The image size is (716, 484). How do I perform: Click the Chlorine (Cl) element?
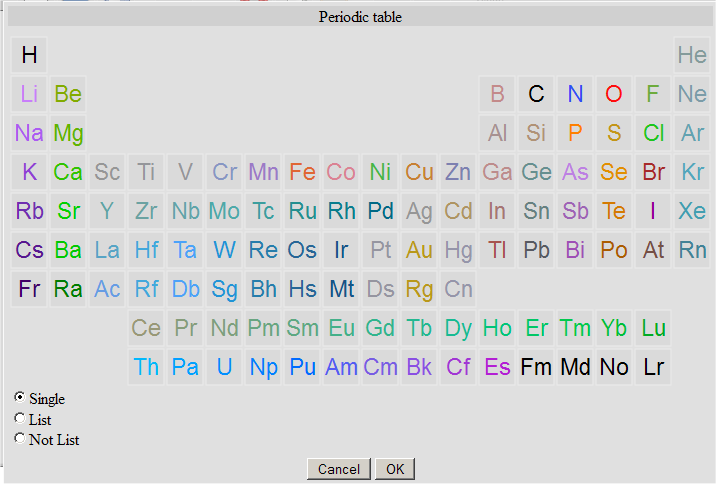click(x=653, y=133)
